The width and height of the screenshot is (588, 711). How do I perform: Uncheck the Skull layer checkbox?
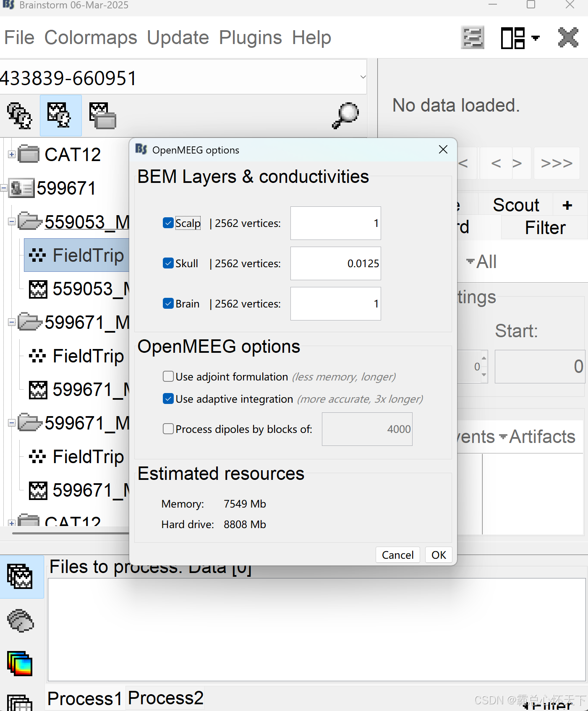168,263
